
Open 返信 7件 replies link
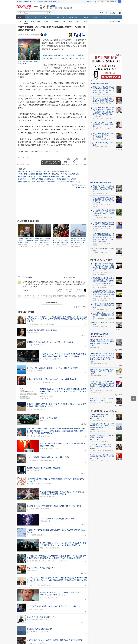[26, 290]
